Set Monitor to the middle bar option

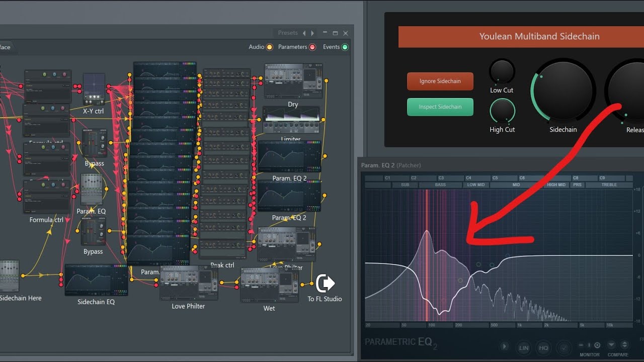click(x=589, y=345)
